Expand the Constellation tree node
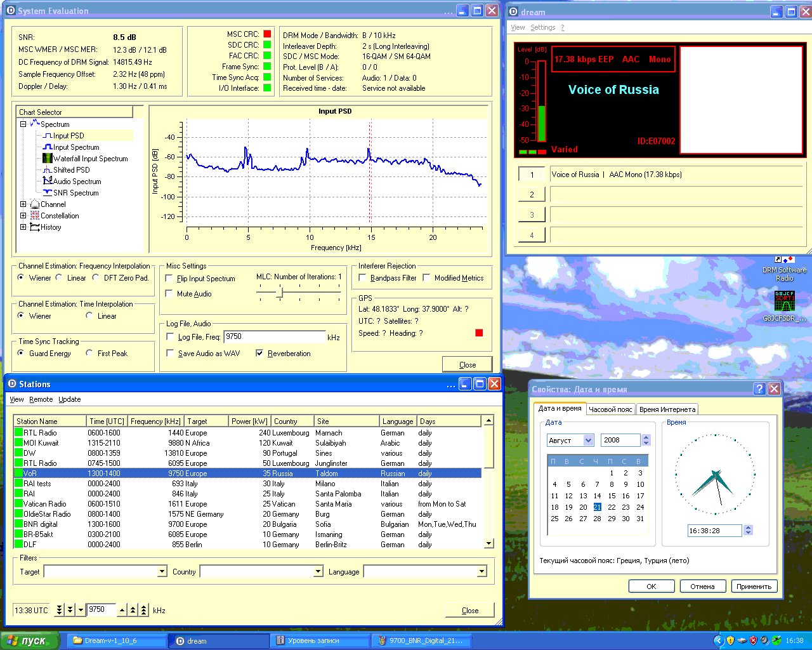The height and width of the screenshot is (650, 812). pyautogui.click(x=23, y=216)
